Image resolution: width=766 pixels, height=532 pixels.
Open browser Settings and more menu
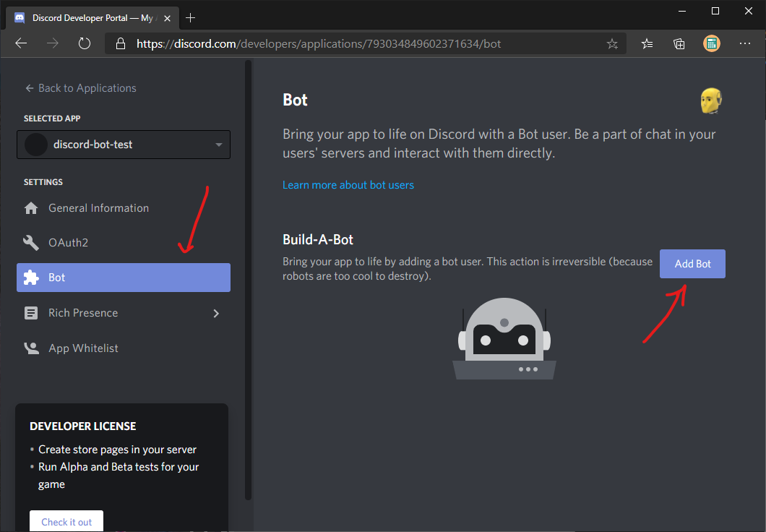[x=744, y=43]
